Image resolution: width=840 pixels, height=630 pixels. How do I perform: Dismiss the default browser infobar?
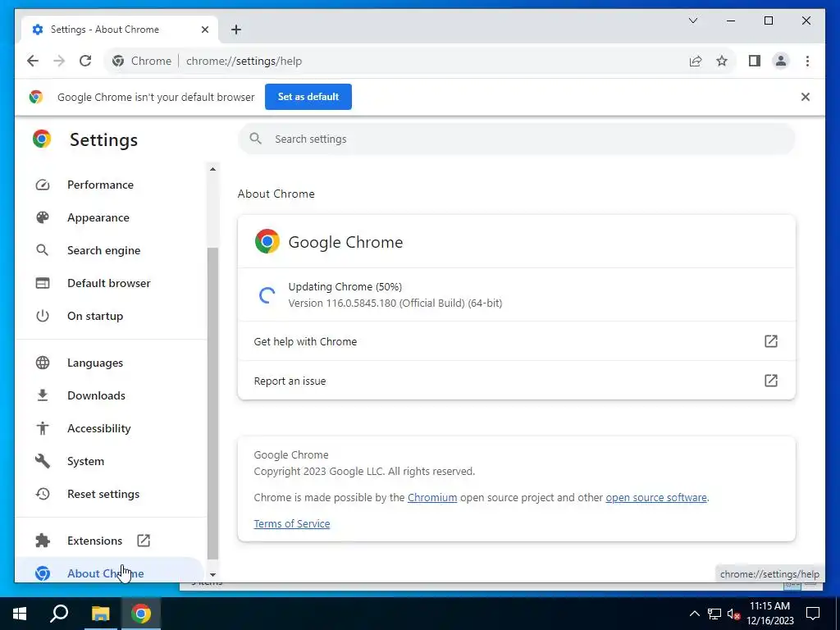point(806,97)
